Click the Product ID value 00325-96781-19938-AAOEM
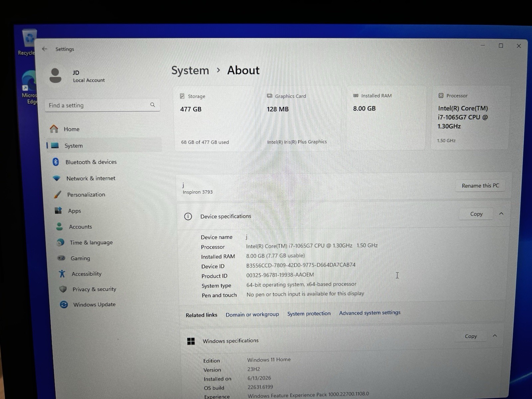Image resolution: width=532 pixels, height=399 pixels. [x=280, y=275]
